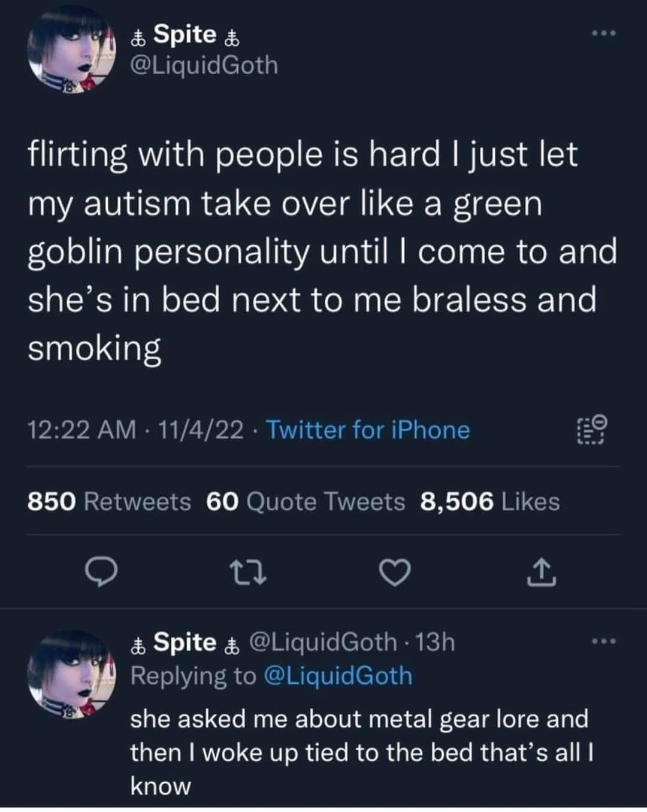View the 850 Retweets list
This screenshot has height=812, width=647.
pyautogui.click(x=109, y=501)
